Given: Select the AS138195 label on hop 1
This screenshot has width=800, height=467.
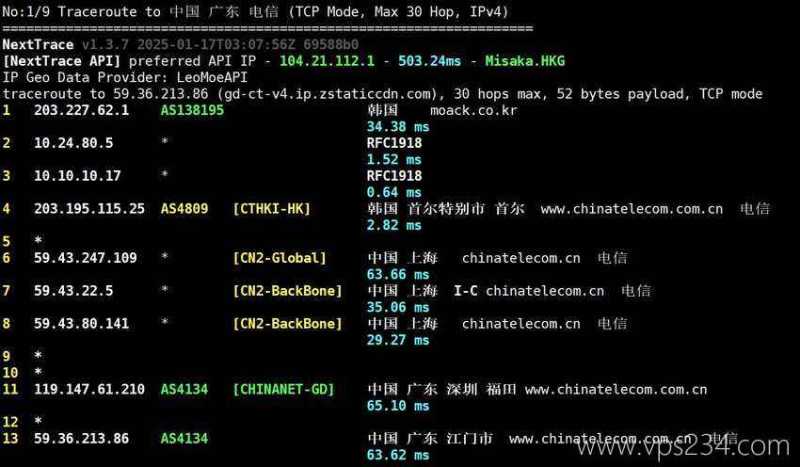Looking at the screenshot, I should (x=192, y=110).
